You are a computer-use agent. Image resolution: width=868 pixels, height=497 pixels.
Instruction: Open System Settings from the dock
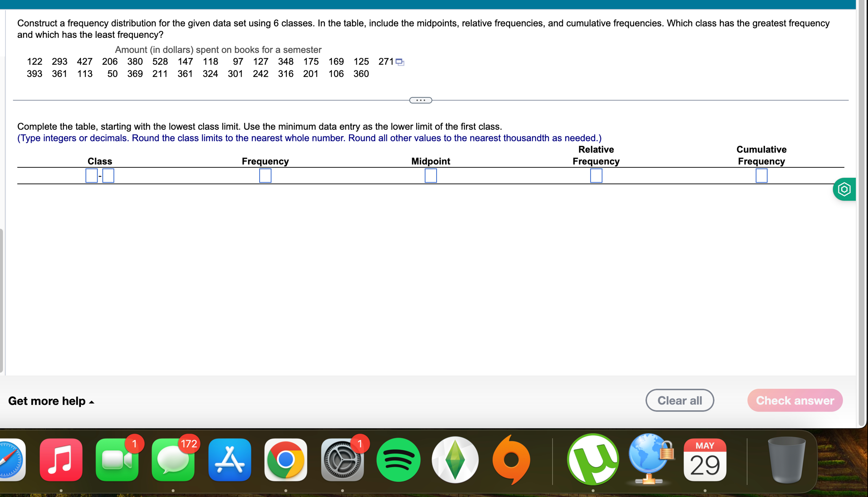(342, 461)
